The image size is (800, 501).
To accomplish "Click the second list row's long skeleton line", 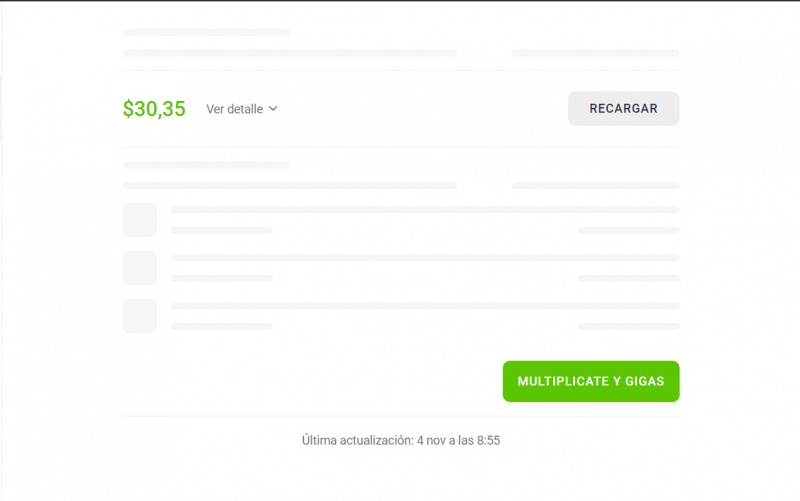I will [x=425, y=257].
